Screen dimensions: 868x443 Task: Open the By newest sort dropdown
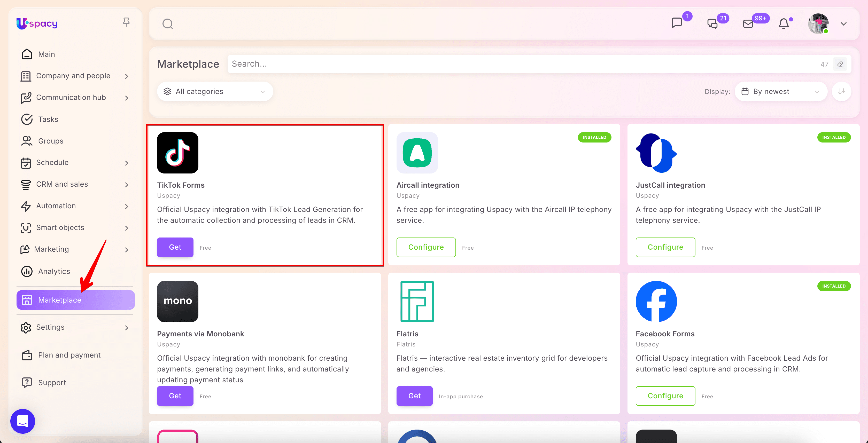click(781, 91)
